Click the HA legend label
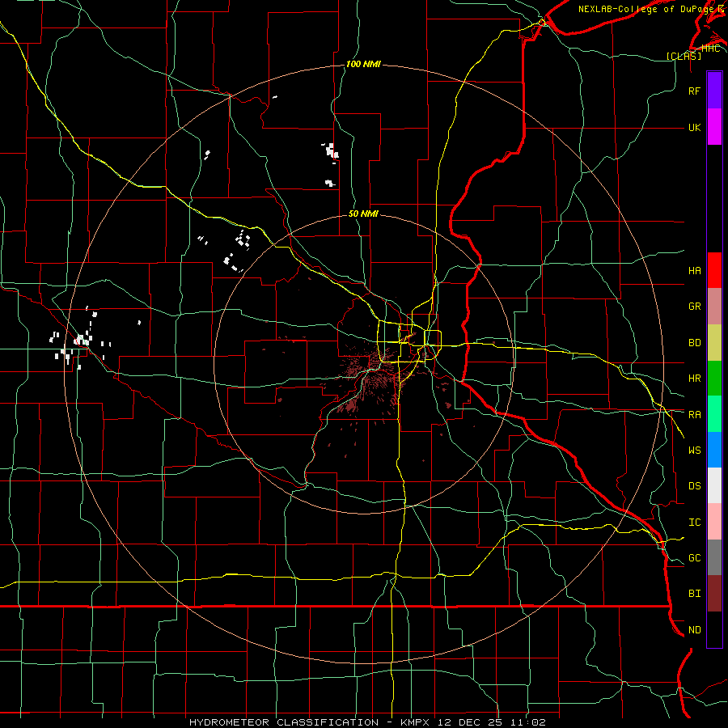This screenshot has width=728, height=728. point(694,271)
